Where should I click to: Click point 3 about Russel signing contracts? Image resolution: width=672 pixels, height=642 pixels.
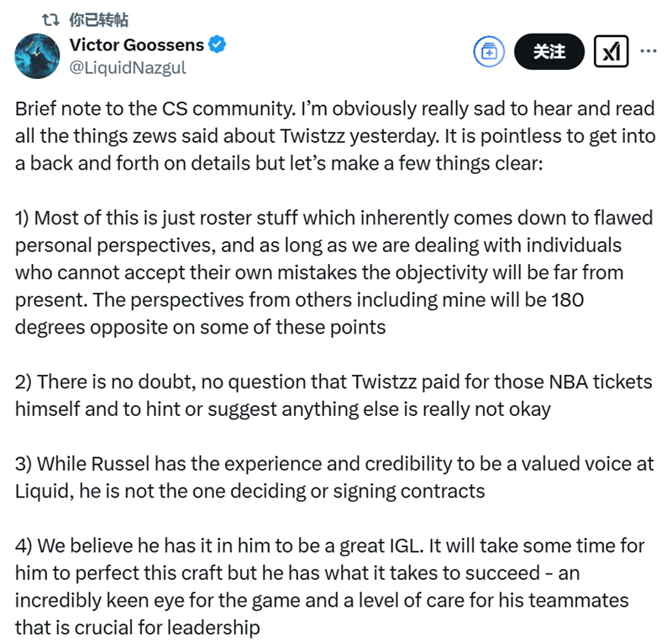pos(328,476)
